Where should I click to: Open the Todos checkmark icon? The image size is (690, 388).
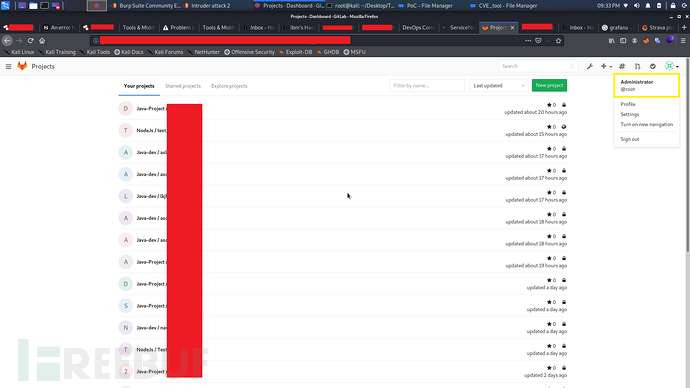[x=653, y=66]
